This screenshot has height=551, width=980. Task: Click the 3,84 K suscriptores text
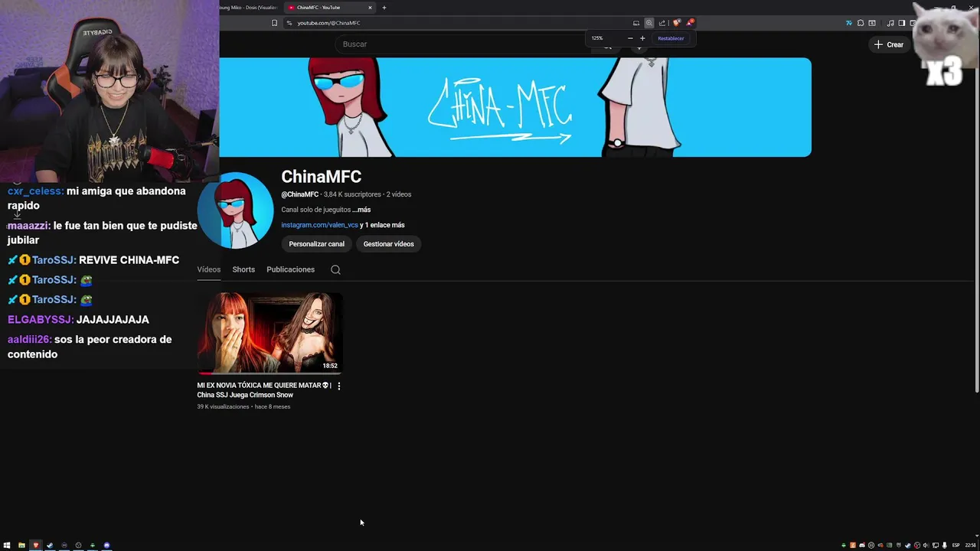click(x=352, y=194)
